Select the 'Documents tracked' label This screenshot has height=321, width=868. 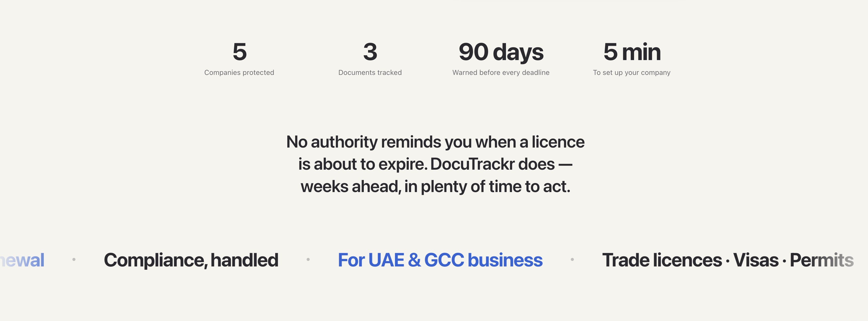370,72
